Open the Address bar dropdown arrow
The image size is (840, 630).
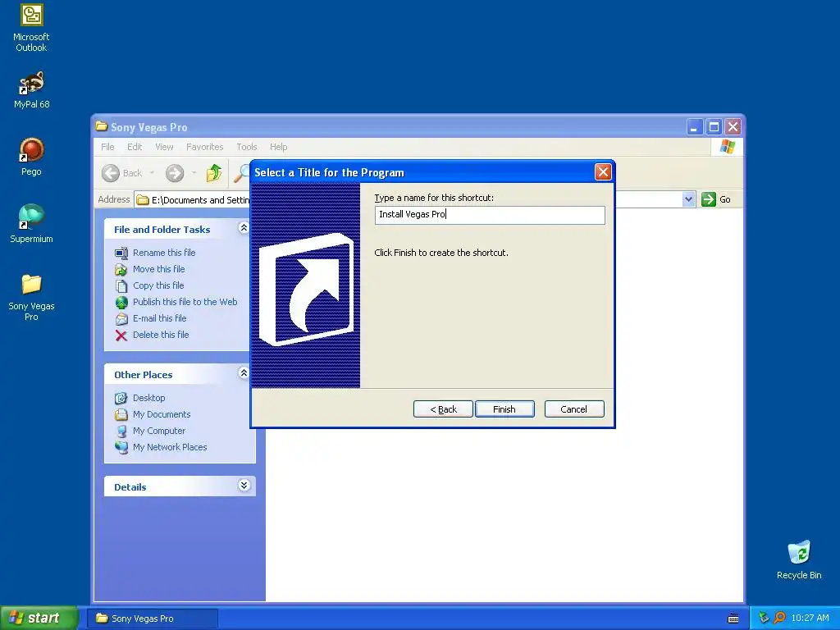point(688,199)
